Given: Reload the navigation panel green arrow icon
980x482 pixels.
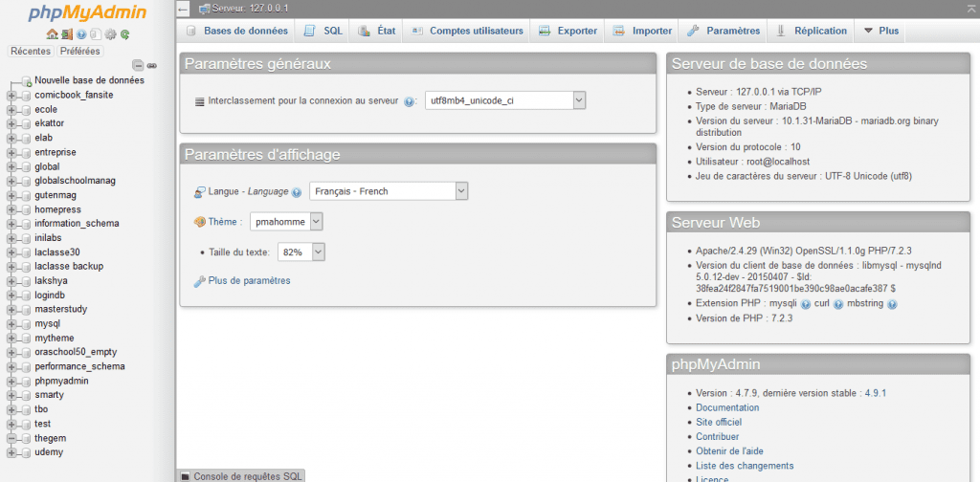Looking at the screenshot, I should click(125, 34).
